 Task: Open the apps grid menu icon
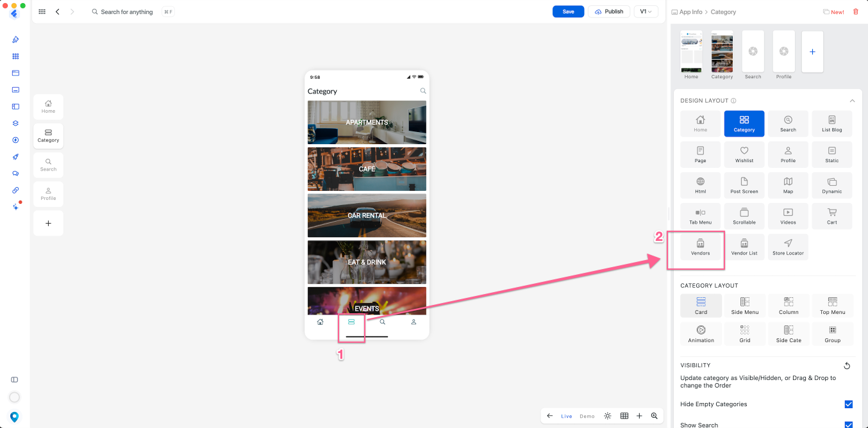coord(42,12)
